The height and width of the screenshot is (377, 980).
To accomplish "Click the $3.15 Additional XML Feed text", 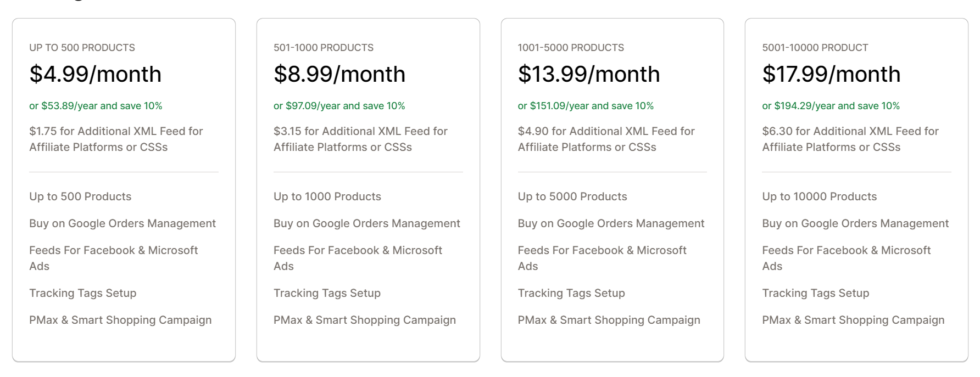I will tap(360, 139).
